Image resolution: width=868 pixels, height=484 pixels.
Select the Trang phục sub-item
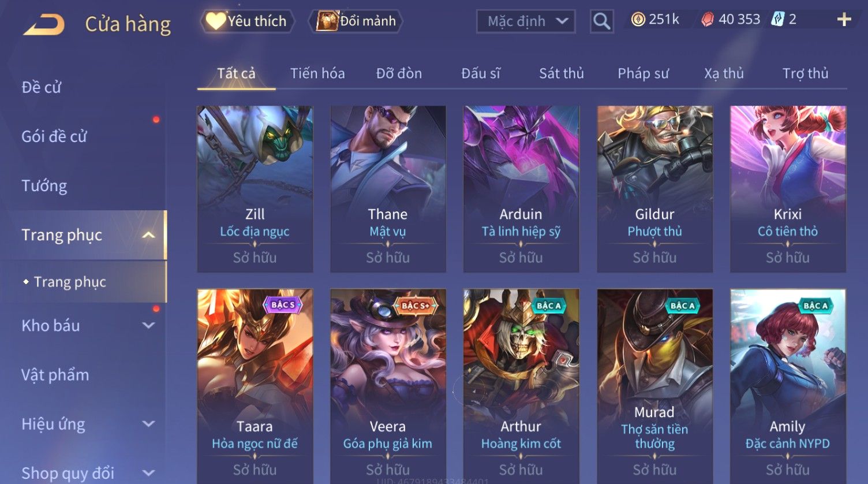pos(70,282)
